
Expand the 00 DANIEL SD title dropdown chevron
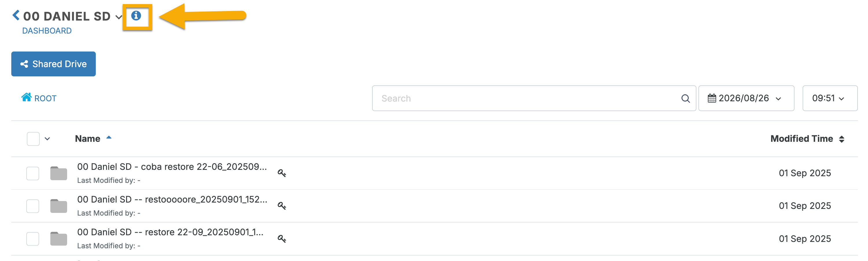[119, 17]
